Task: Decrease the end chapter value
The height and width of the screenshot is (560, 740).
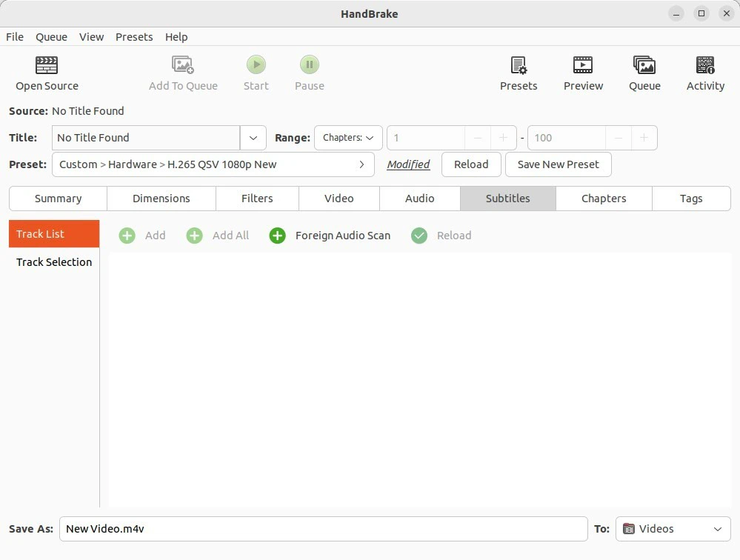Action: (x=619, y=138)
